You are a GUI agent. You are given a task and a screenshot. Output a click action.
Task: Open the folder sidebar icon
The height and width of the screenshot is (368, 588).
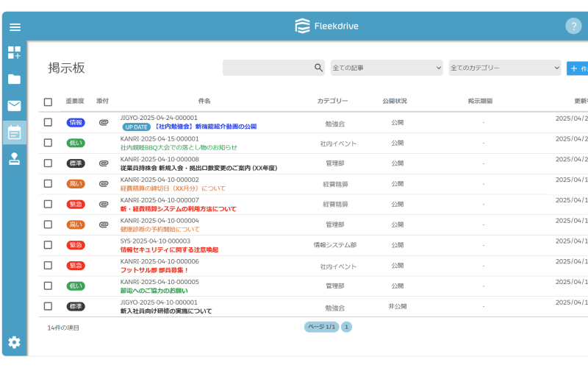(14, 79)
